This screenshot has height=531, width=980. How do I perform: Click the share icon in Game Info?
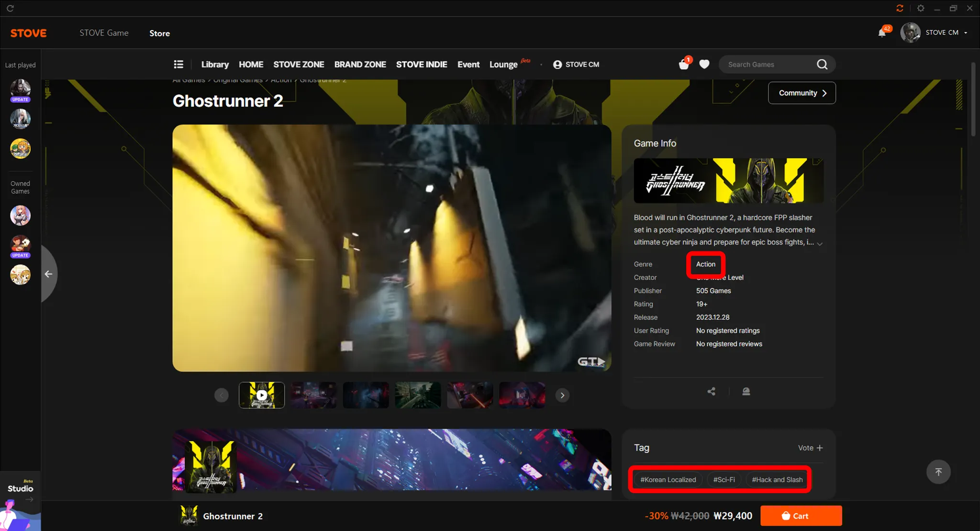[x=712, y=391]
